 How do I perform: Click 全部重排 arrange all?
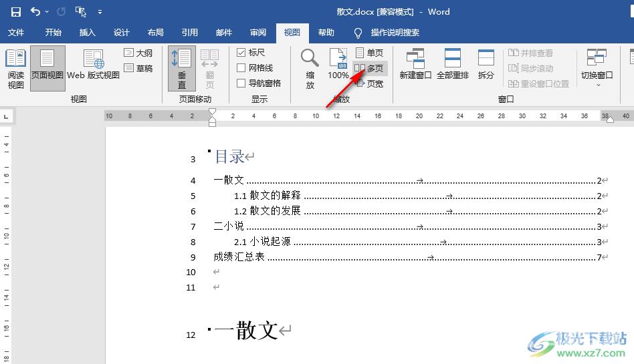tap(453, 64)
